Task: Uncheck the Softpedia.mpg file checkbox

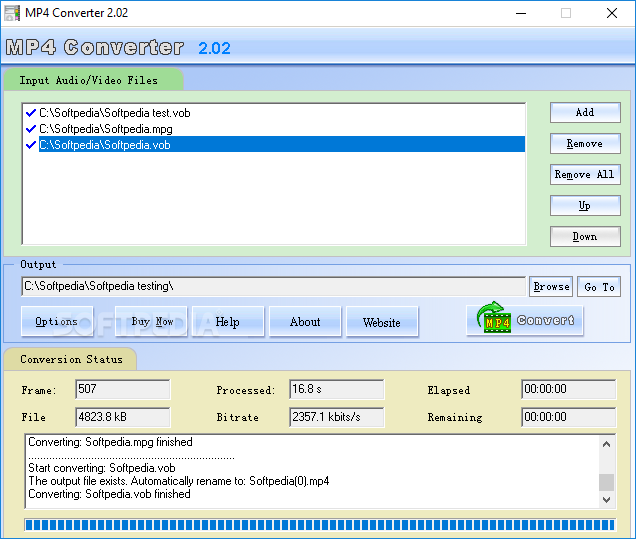Action: point(31,129)
